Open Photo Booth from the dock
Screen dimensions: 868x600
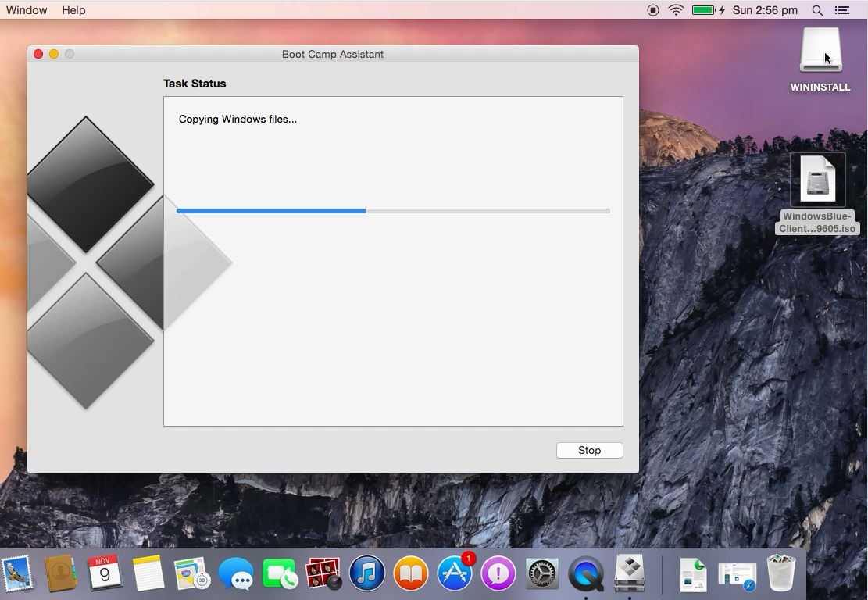323,573
